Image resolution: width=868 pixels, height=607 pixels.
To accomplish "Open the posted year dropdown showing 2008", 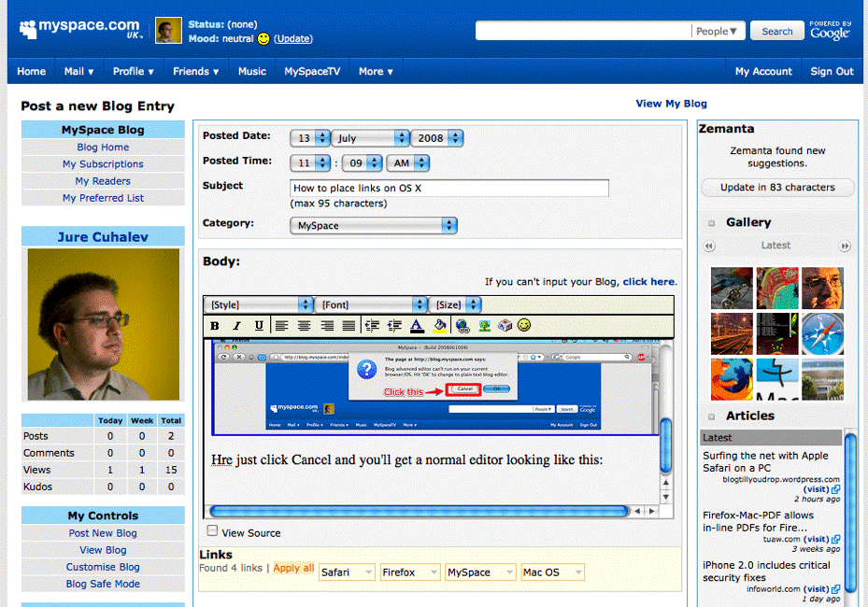I will (436, 138).
